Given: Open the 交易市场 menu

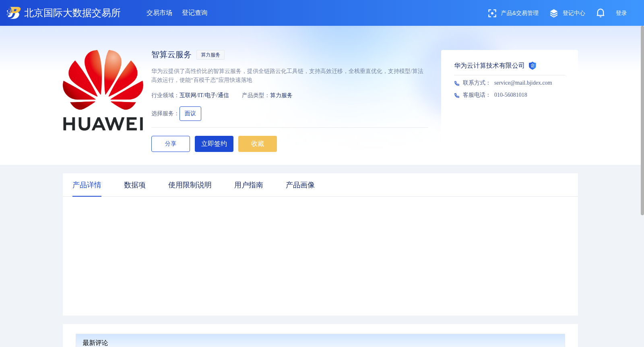Looking at the screenshot, I should [159, 13].
